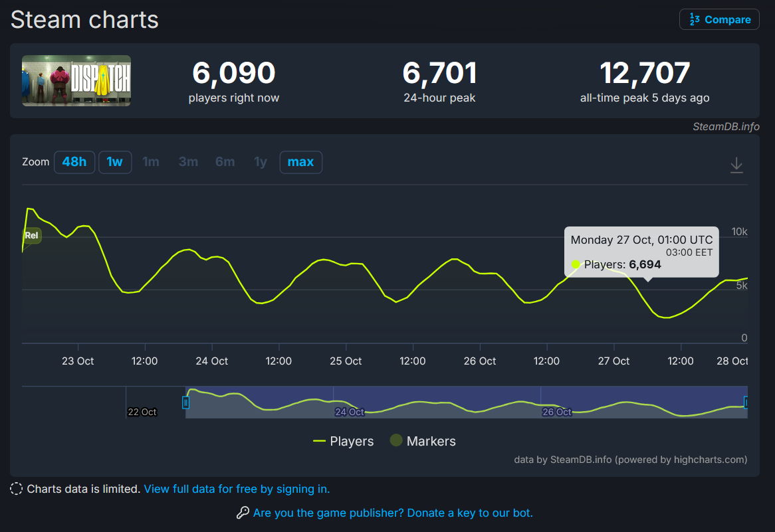Screen dimensions: 775x532
Task: Click the Dispatch game thumbnail
Action: pos(76,80)
